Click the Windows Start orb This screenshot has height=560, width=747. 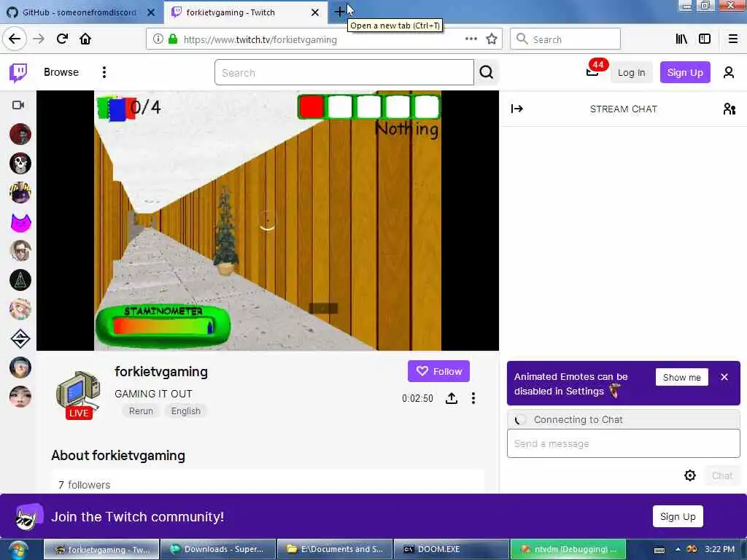tap(18, 550)
